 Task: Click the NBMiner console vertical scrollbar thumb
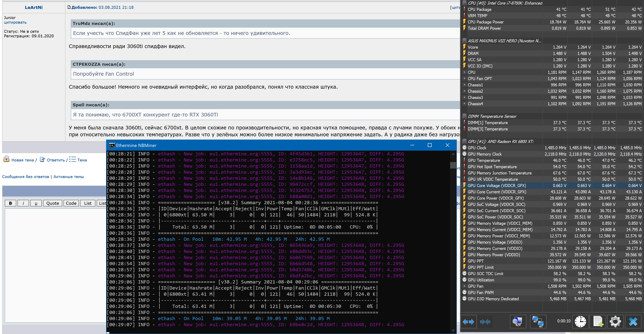pos(453,165)
